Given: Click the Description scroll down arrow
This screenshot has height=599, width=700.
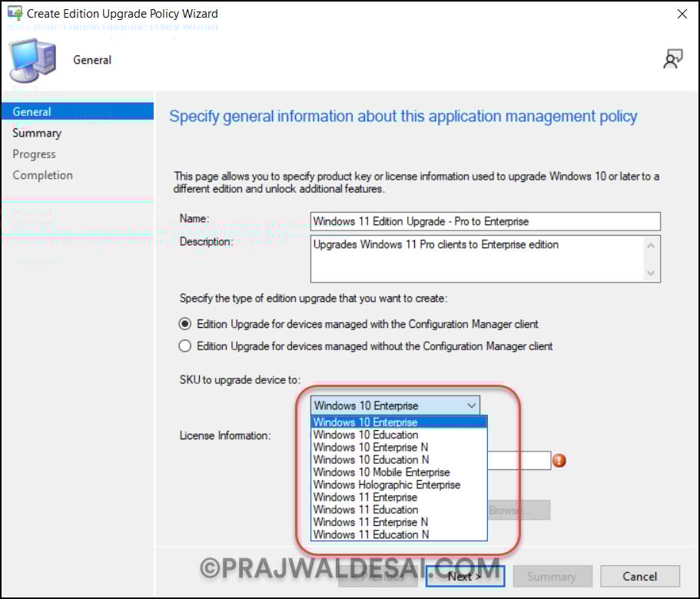Looking at the screenshot, I should tap(651, 273).
